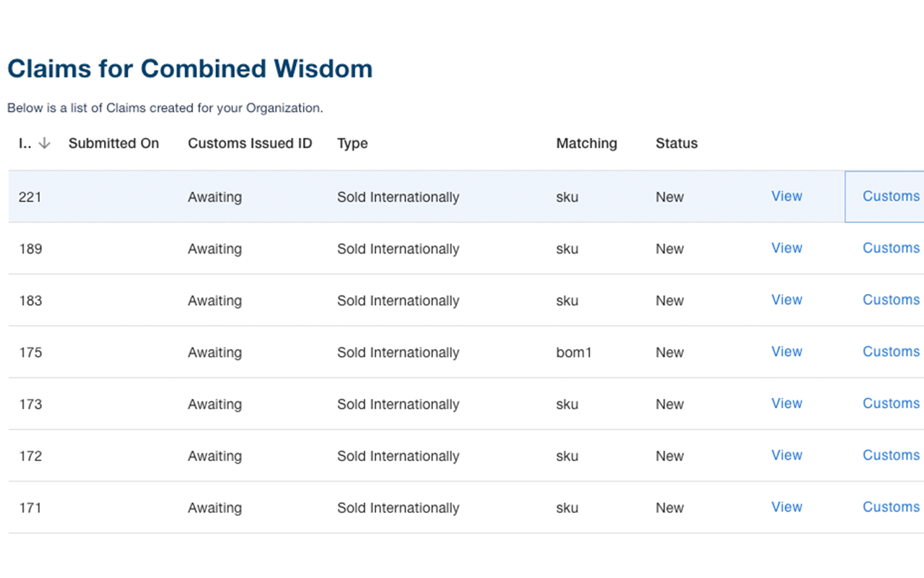924x578 pixels.
Task: Open Customs for claim 183
Action: click(891, 300)
